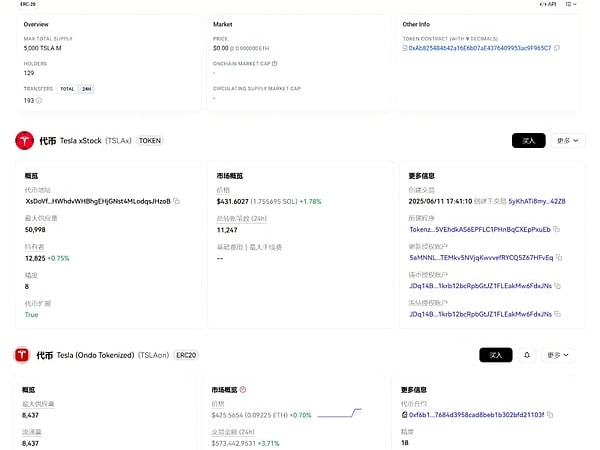Open the Tokenz...5VEhdkAS6EPFLC1PHnBqCXEpPxuEb program link

pyautogui.click(x=480, y=230)
